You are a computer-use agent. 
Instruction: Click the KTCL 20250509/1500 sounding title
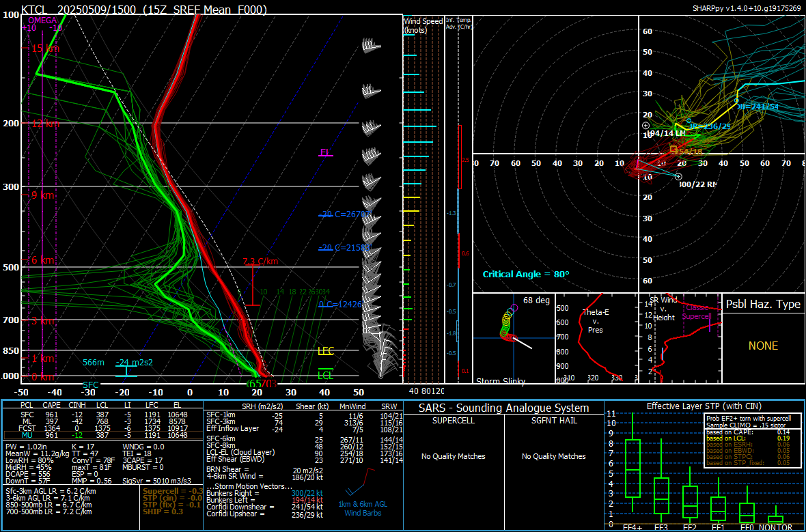[144, 9]
